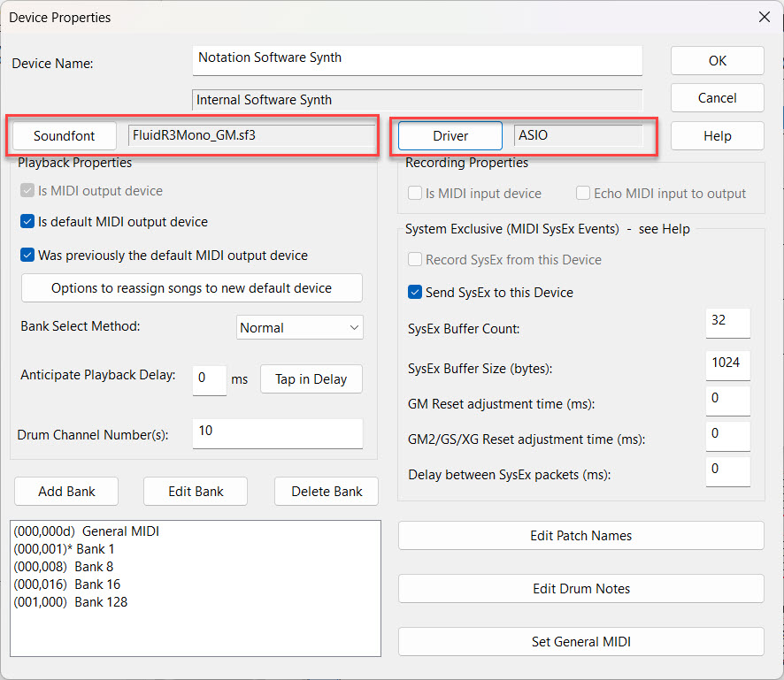
Task: Click the SysEx Buffer Size field
Action: tap(727, 363)
